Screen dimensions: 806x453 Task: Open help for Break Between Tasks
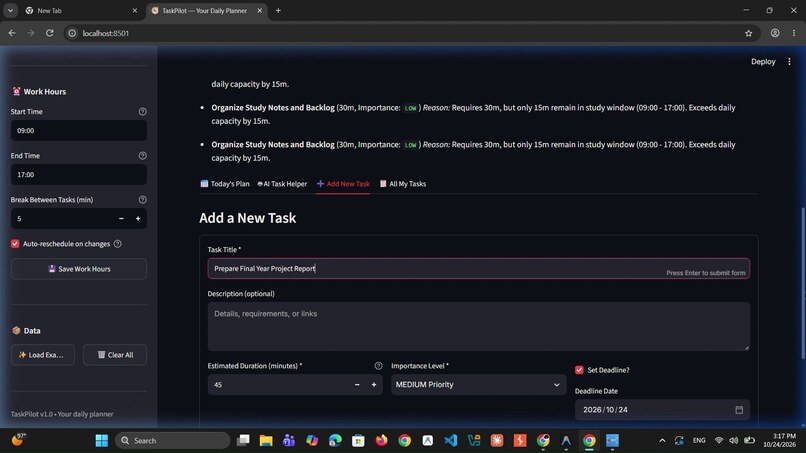tap(142, 200)
